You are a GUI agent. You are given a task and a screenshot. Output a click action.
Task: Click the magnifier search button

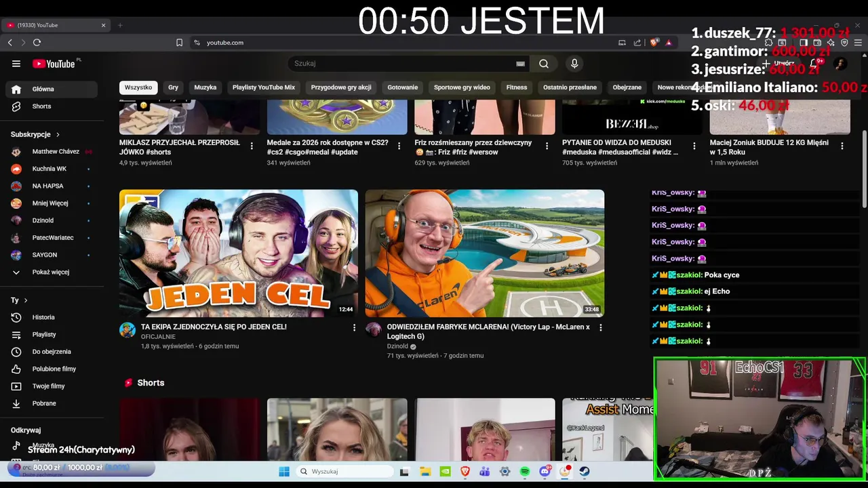point(544,64)
